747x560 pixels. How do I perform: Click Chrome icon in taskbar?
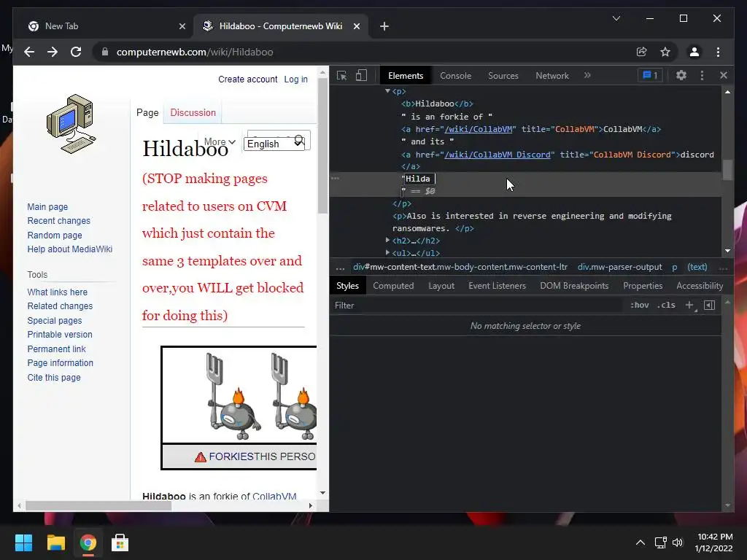pos(88,542)
